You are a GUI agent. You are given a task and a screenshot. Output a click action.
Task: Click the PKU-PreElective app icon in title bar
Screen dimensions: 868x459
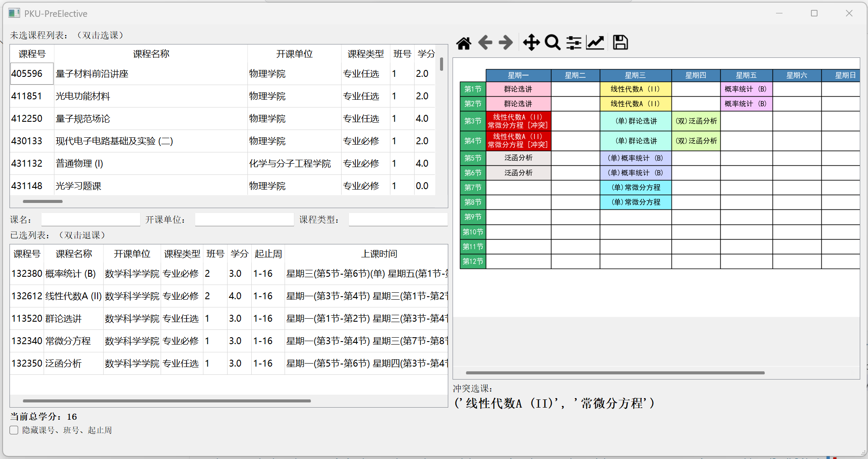(14, 13)
